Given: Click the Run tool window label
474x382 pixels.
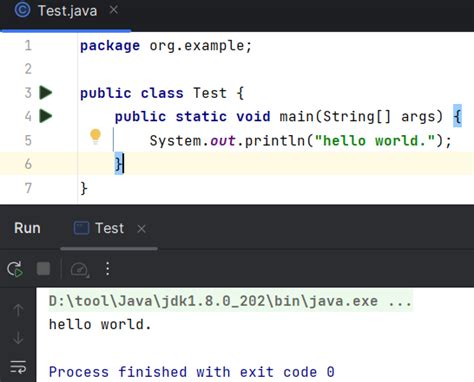Looking at the screenshot, I should pos(27,228).
